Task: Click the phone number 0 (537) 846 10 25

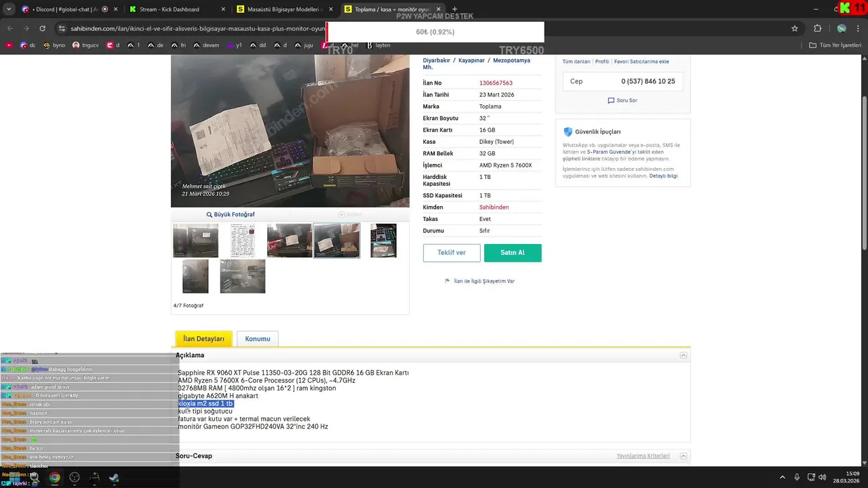Action: pyautogui.click(x=648, y=81)
